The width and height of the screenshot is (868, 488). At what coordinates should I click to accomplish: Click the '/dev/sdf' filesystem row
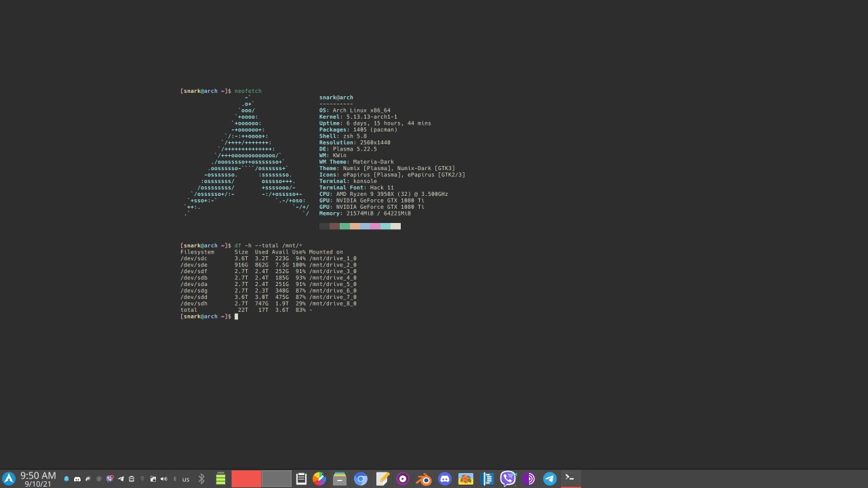269,271
